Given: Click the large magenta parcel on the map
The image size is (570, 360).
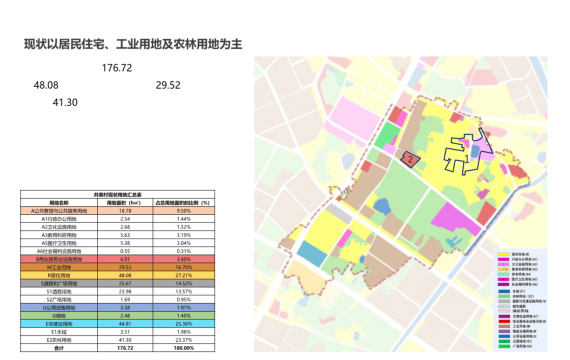Looking at the screenshot, I should click(457, 219).
